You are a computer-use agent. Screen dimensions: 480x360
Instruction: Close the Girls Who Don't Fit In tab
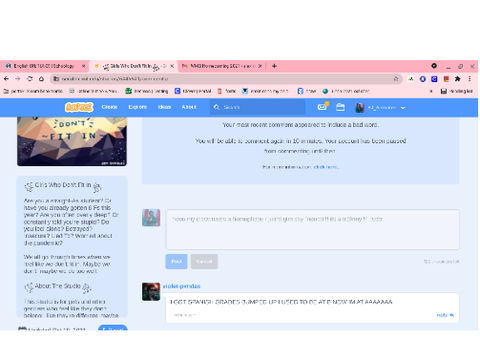(x=172, y=66)
